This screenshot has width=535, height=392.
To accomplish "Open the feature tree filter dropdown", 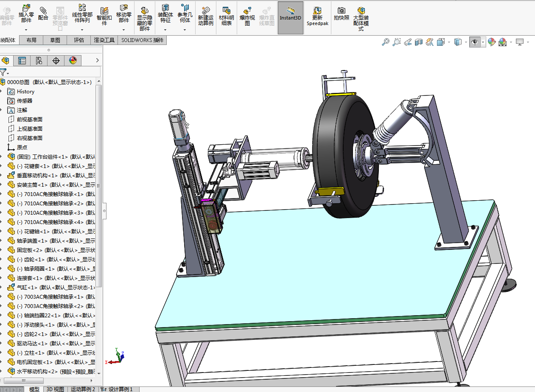I will click(x=5, y=73).
